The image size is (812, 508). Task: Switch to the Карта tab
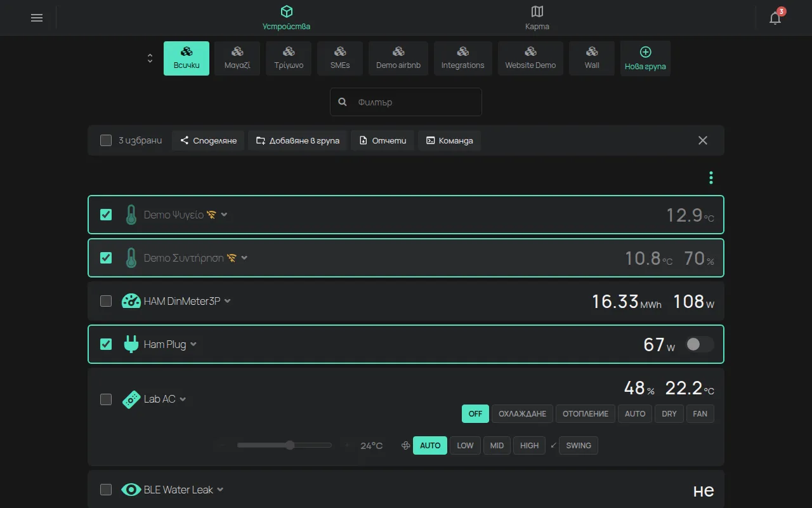coord(537,18)
